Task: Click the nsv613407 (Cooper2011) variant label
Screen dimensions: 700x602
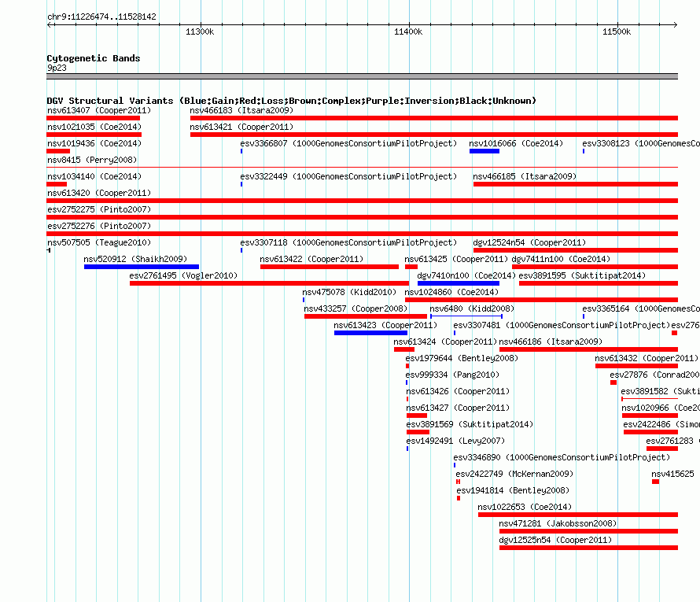Action: [99, 110]
